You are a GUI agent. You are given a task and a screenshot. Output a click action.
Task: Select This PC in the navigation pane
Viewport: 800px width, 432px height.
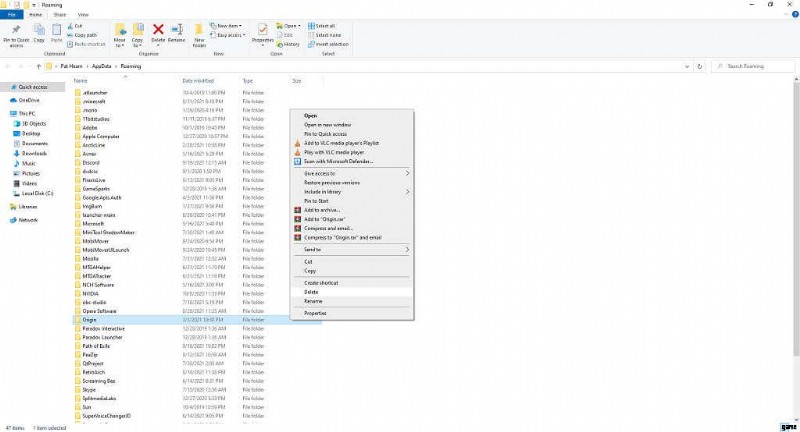27,114
